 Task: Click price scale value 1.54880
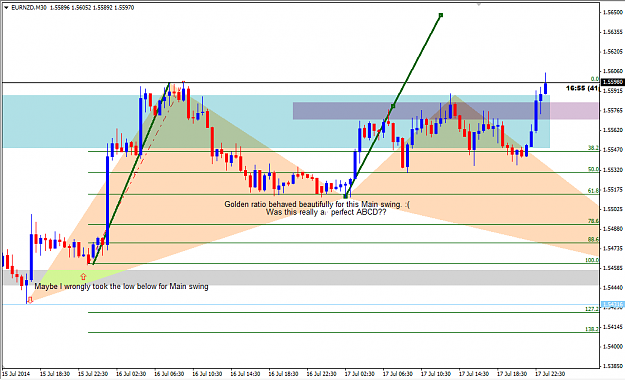coord(613,228)
